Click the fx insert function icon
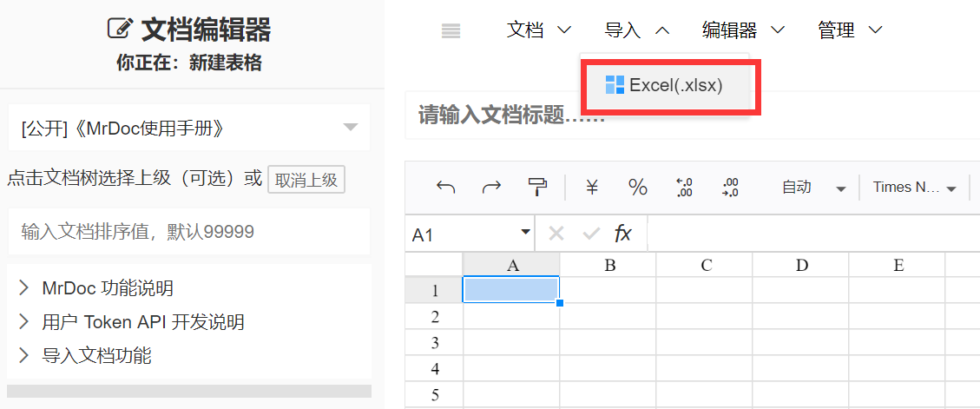This screenshot has height=409, width=980. point(622,234)
